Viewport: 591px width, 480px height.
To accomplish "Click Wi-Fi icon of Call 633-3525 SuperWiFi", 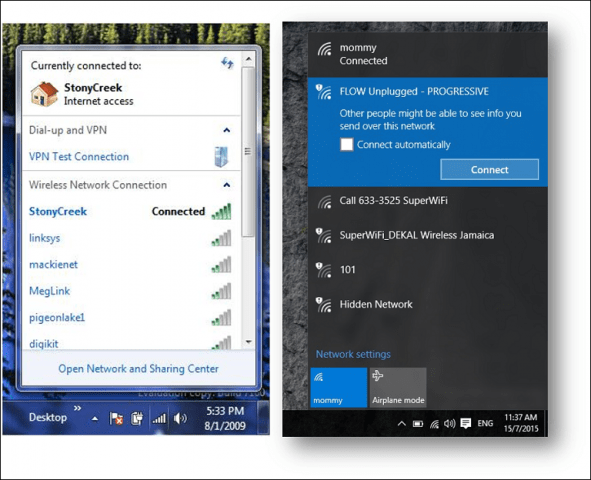I will pos(325,202).
